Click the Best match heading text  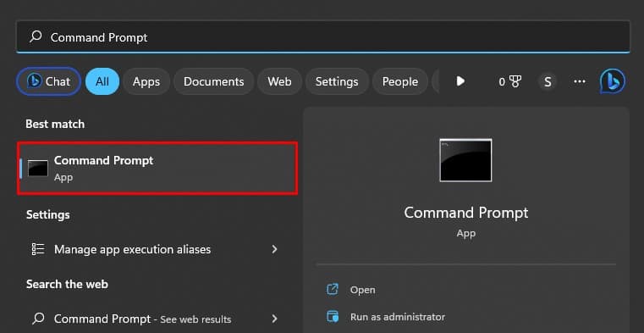(55, 124)
